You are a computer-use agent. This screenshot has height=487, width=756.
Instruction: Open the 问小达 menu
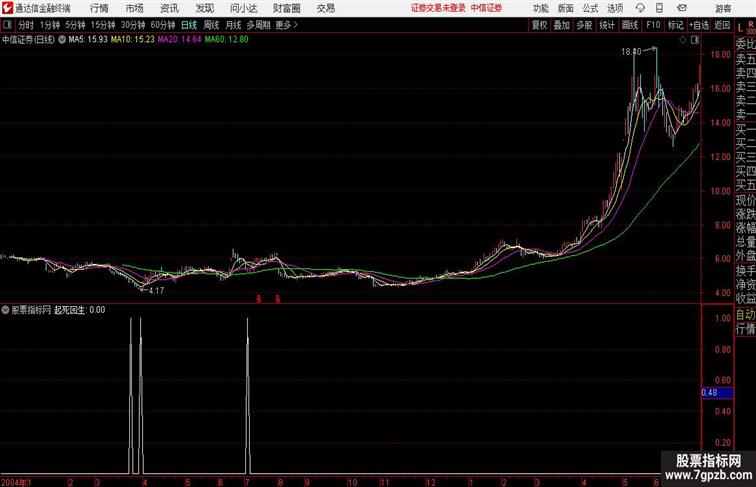pyautogui.click(x=243, y=8)
